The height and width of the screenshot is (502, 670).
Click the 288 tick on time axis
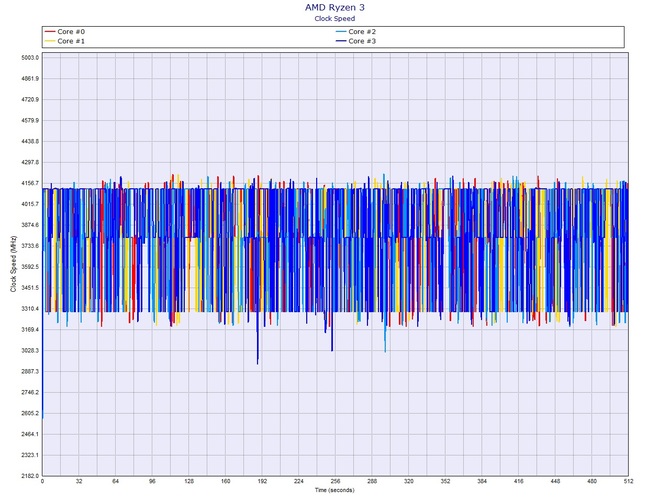[x=372, y=481]
